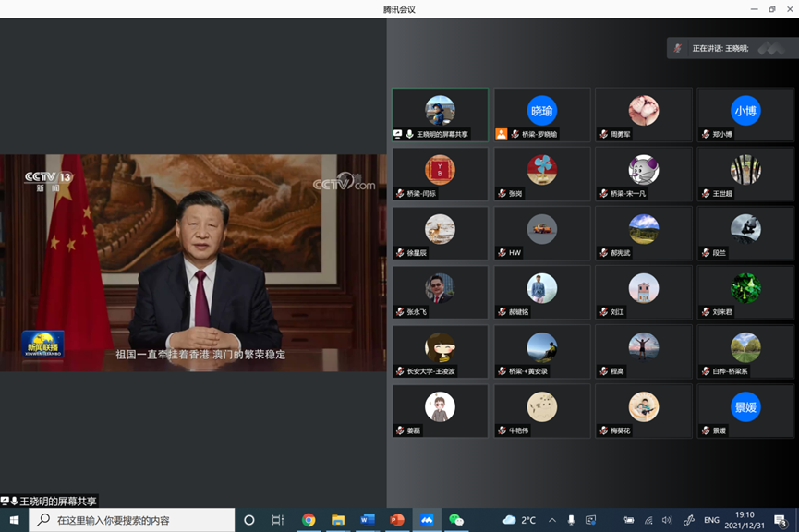
Task: Select the blue 晓瑜 avatar
Action: (541, 111)
